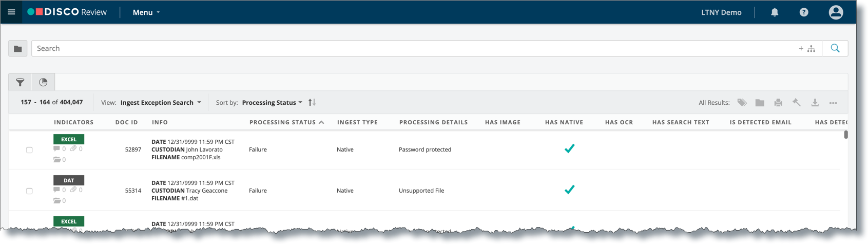Click custodian Tracy Geaccone

(x=207, y=191)
